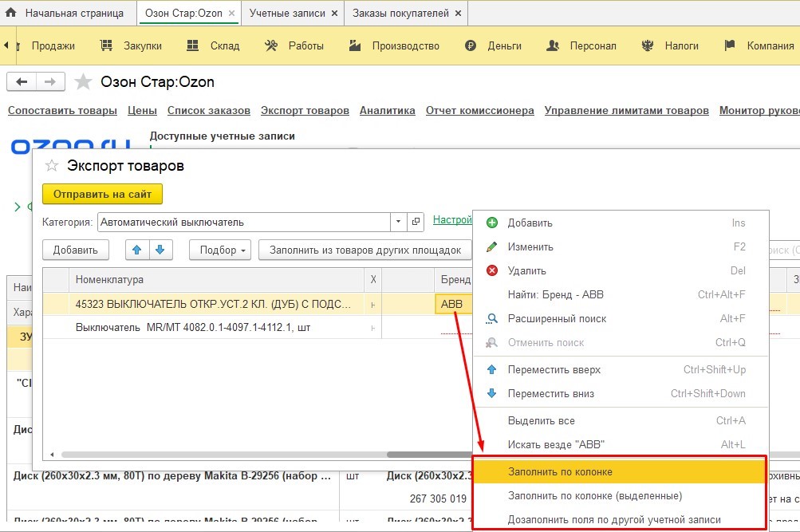The image size is (800, 532).
Task: Open the Продажи section
Action: click(x=53, y=46)
